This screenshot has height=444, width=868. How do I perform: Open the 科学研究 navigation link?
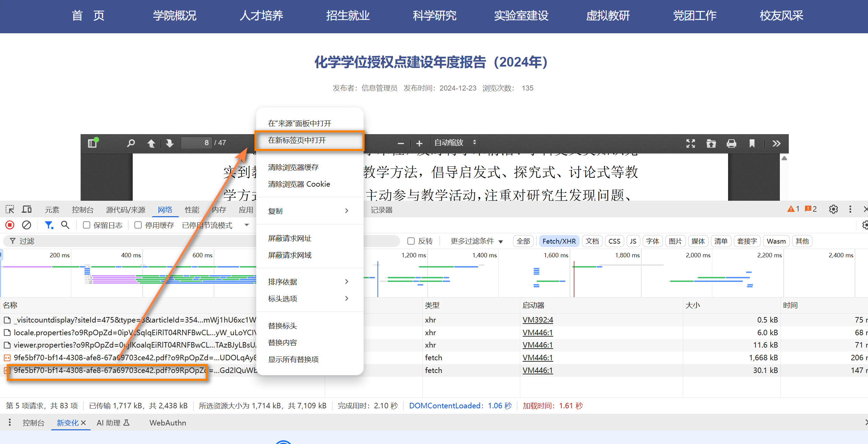[435, 16]
